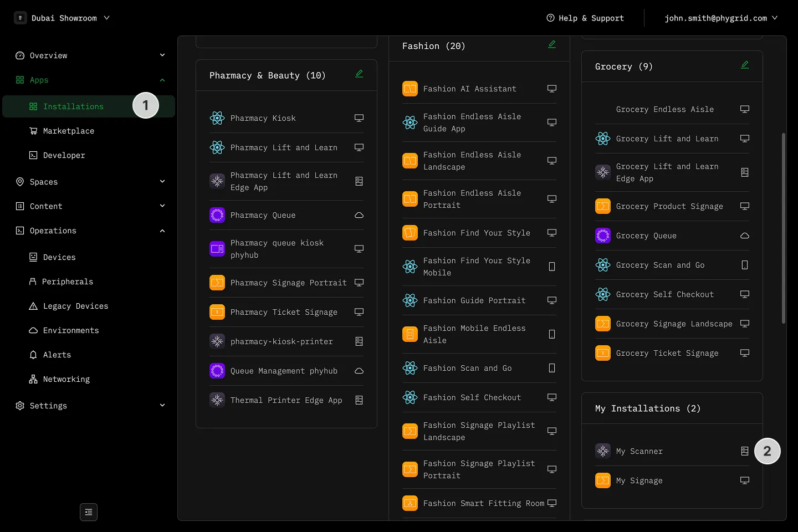Screen dimensions: 798x532
Task: Open the Devices page in the sidebar
Action: click(59, 257)
